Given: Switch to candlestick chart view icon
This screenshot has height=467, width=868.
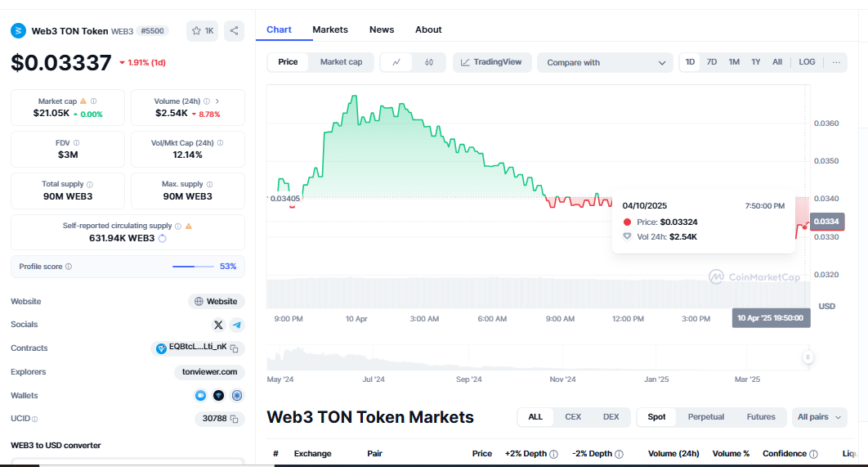Looking at the screenshot, I should [x=429, y=63].
